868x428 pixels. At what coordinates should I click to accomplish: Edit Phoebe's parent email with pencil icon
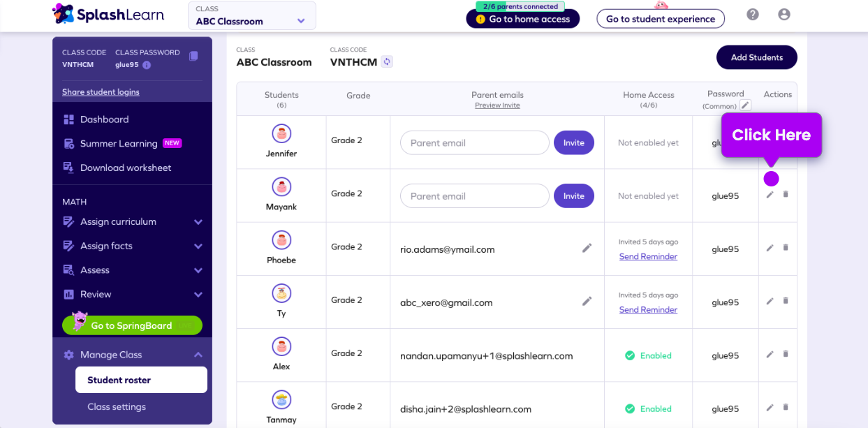[x=587, y=248]
